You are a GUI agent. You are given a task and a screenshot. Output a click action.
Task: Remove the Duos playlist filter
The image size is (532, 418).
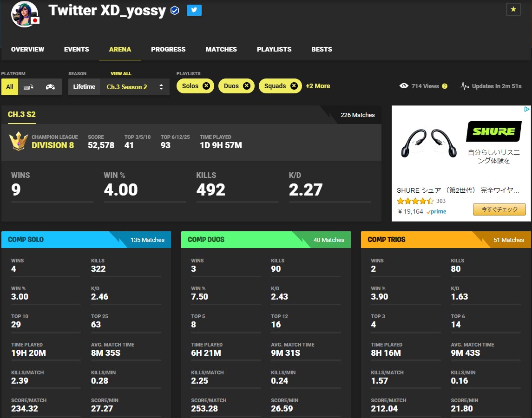tap(247, 86)
